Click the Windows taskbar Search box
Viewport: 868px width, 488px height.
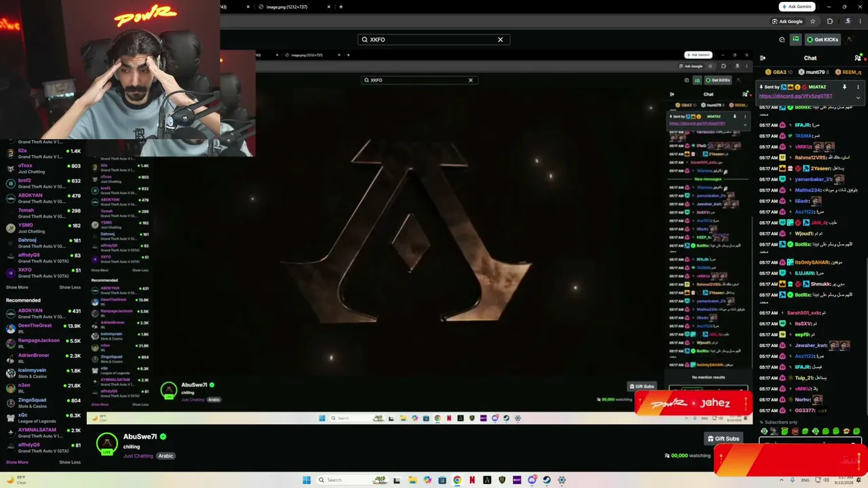(353, 480)
